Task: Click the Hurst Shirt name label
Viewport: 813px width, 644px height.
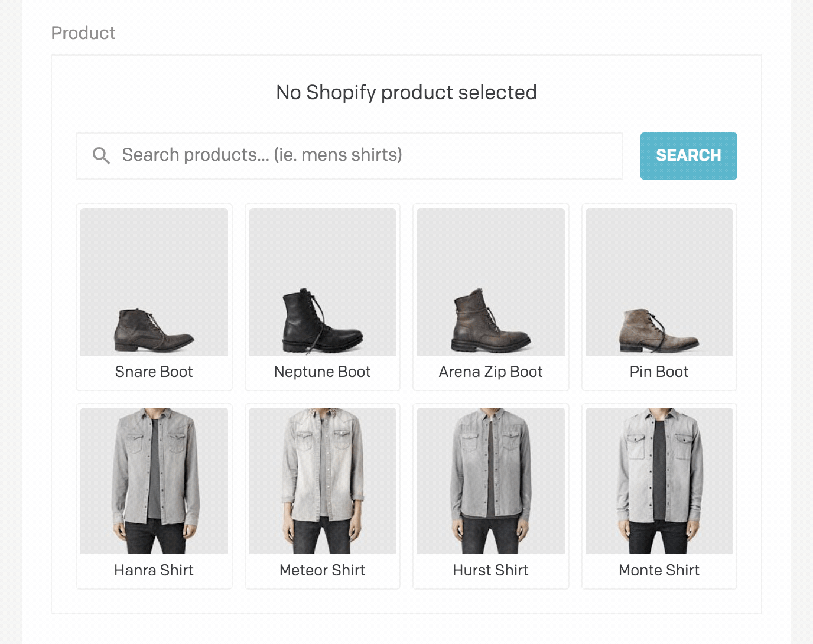Action: pos(491,570)
